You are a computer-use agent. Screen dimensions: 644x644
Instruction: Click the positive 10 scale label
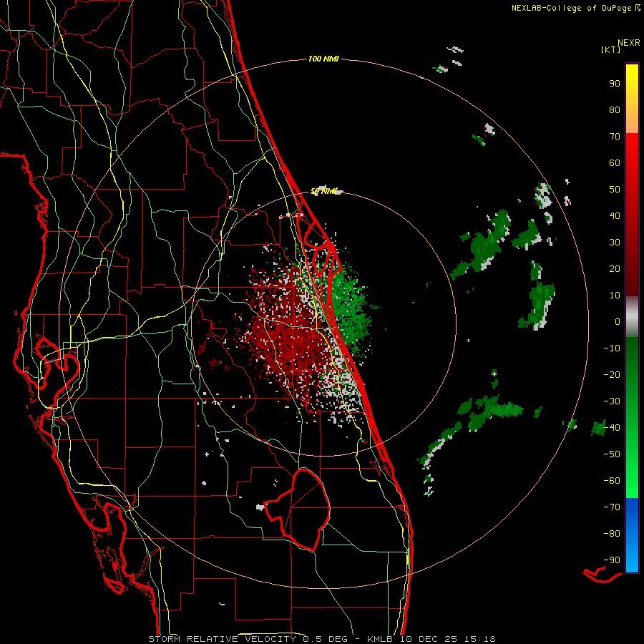point(615,296)
